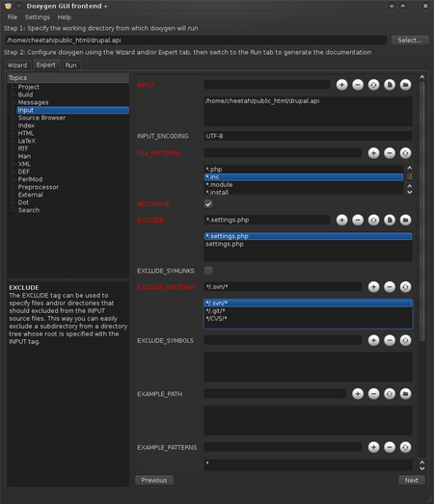Click the EXCLUDE_PATTERNS update icon
Screen dimensions: 434x504
tap(405, 287)
